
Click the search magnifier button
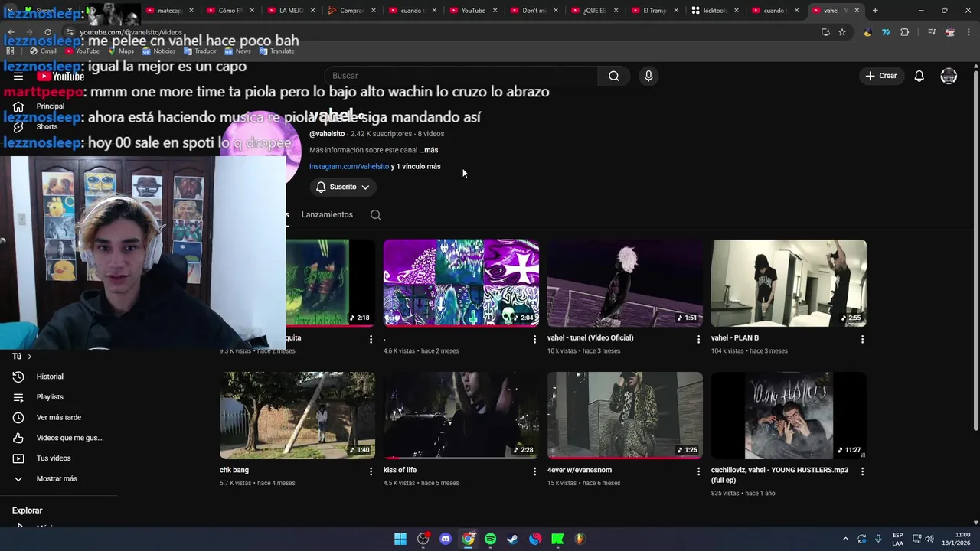613,76
